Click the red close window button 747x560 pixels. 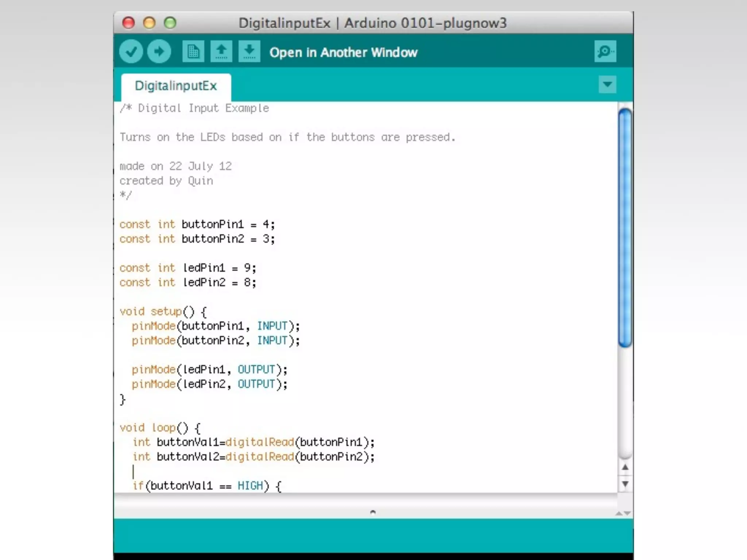point(128,23)
